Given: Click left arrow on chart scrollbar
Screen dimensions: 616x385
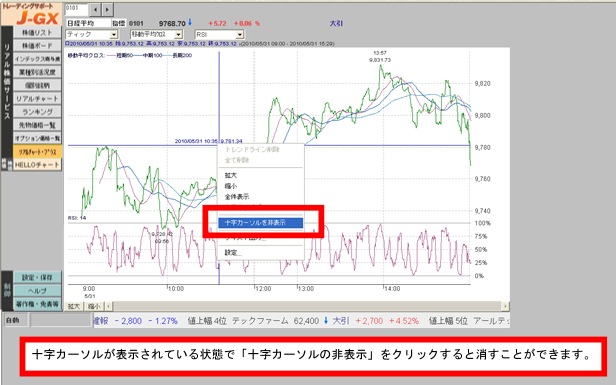Looking at the screenshot, I should (108, 306).
